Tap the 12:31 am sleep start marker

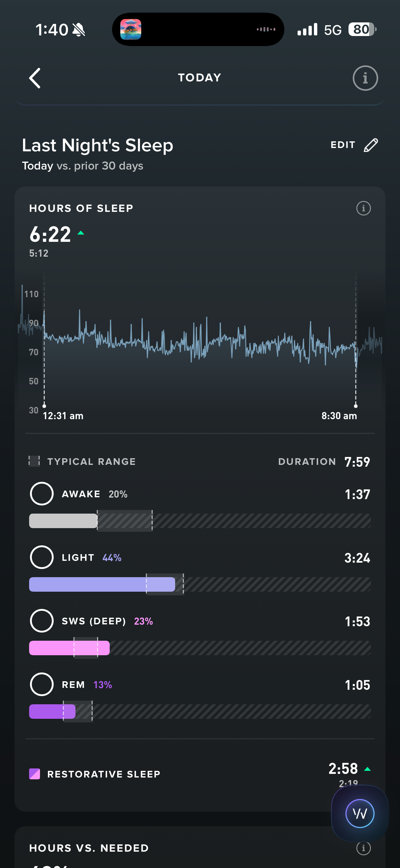pyautogui.click(x=44, y=406)
